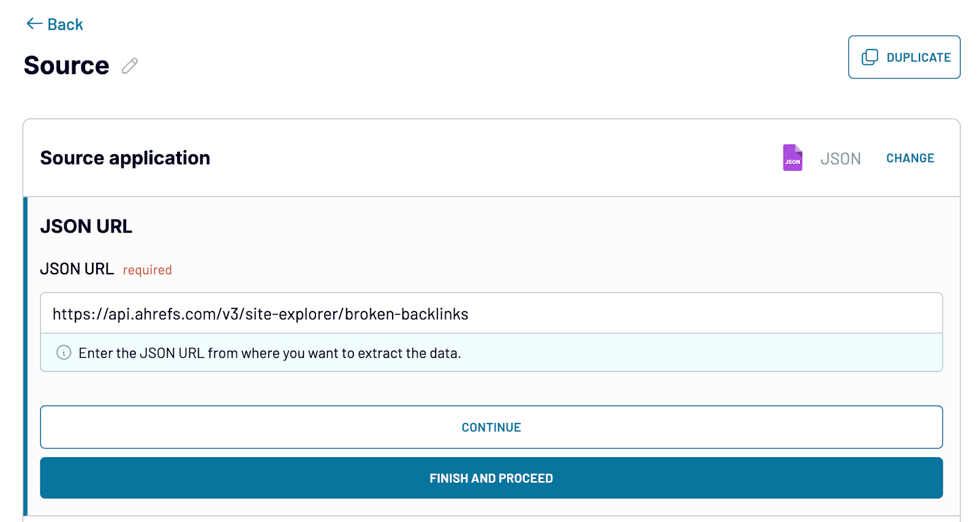Click the JSON URL field label

point(77,269)
